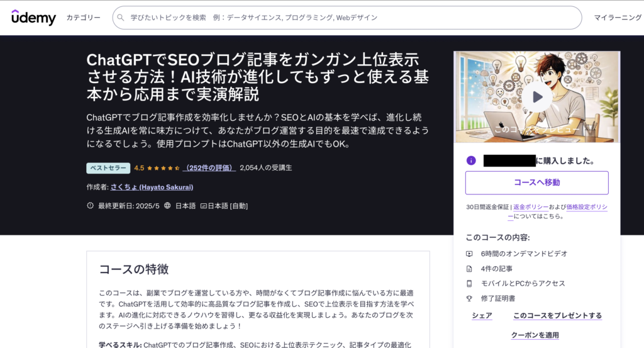Image resolution: width=644 pixels, height=348 pixels.
Task: Open the 252件の評価 ratings link
Action: (x=209, y=168)
